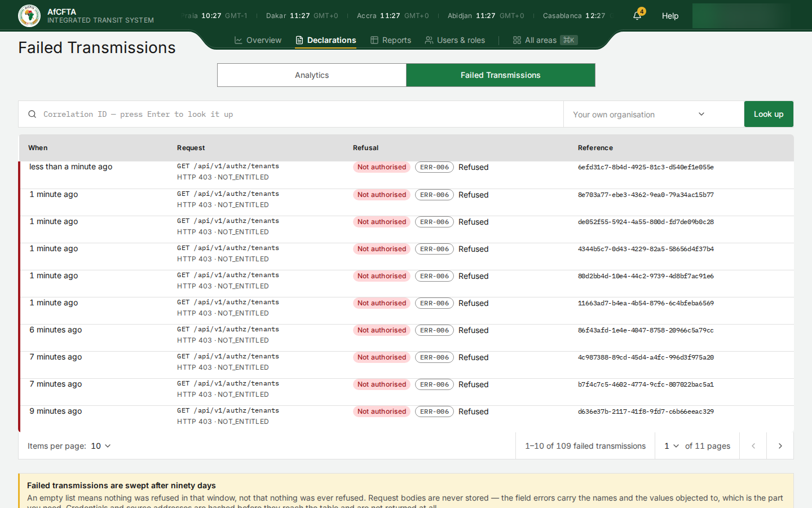Click the search magnifier icon
This screenshot has height=508, width=812.
(32, 114)
